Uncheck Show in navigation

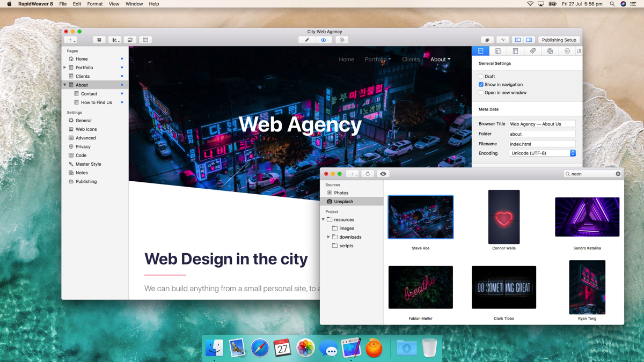[481, 85]
